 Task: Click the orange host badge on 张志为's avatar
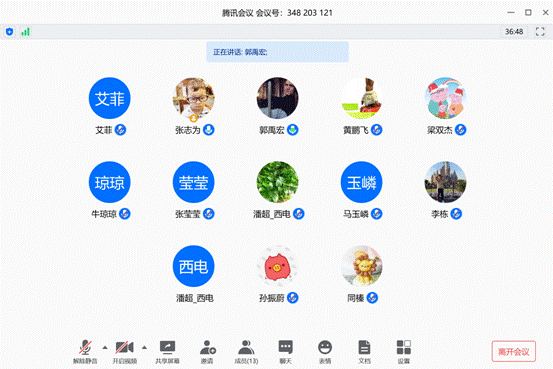pyautogui.click(x=193, y=118)
